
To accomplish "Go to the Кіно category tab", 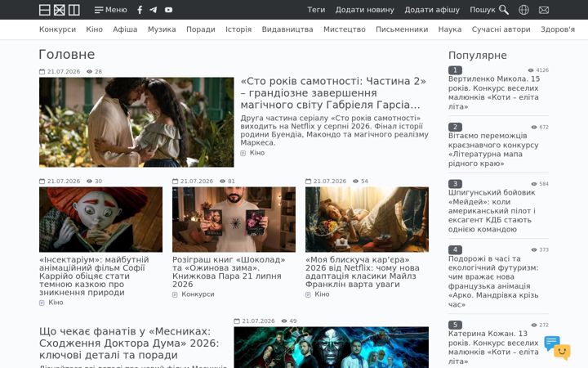I will tap(94, 29).
